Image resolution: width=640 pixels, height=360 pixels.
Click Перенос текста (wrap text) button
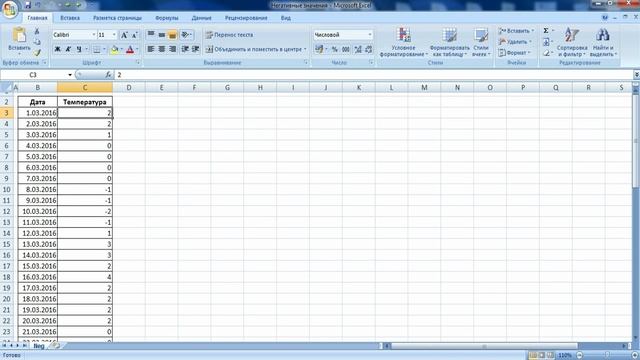[229, 35]
